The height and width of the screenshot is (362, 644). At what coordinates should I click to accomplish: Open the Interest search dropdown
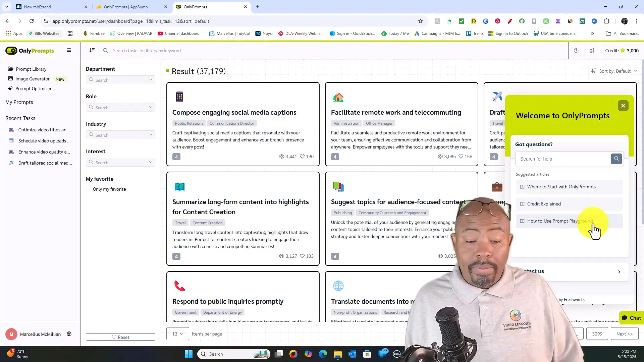(120, 162)
